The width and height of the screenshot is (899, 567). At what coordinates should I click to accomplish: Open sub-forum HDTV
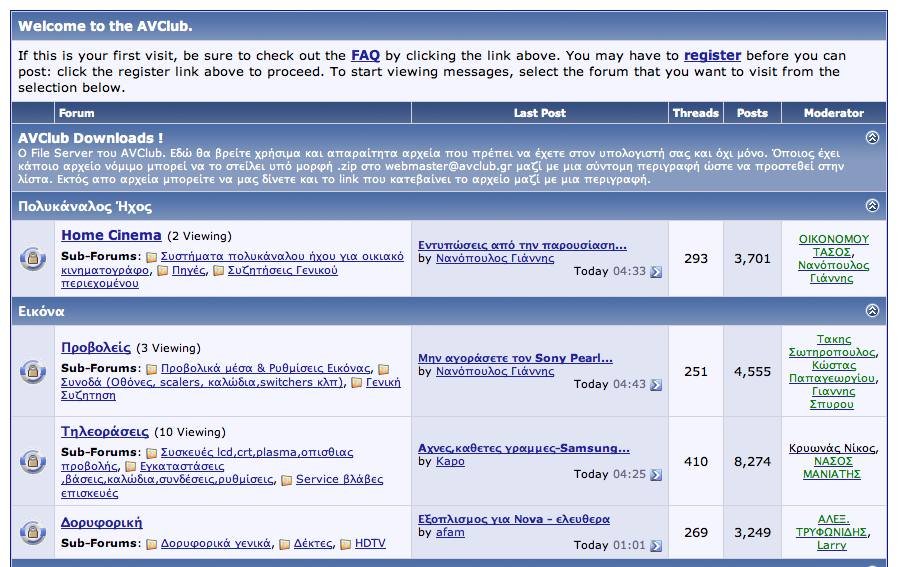[x=370, y=543]
